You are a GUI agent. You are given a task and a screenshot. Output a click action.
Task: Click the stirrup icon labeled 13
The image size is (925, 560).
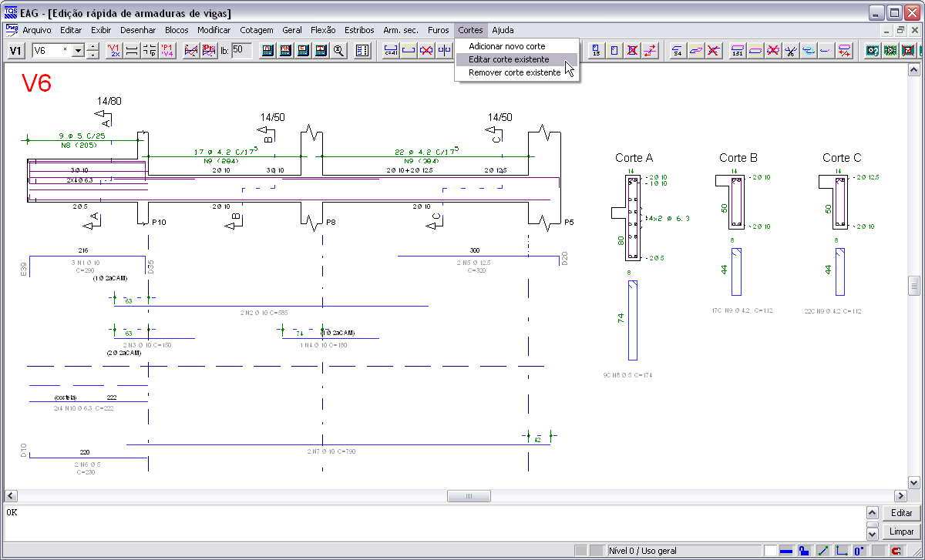click(597, 51)
